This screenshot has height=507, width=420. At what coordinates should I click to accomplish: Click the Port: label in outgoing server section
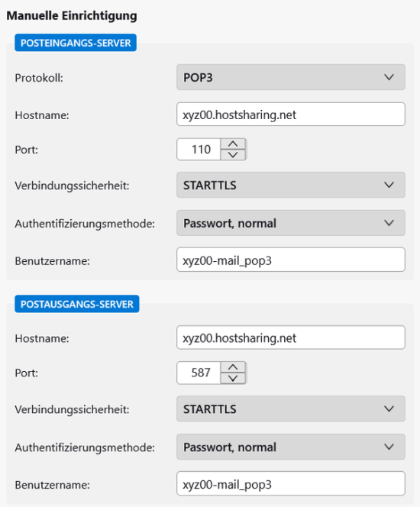pos(27,373)
